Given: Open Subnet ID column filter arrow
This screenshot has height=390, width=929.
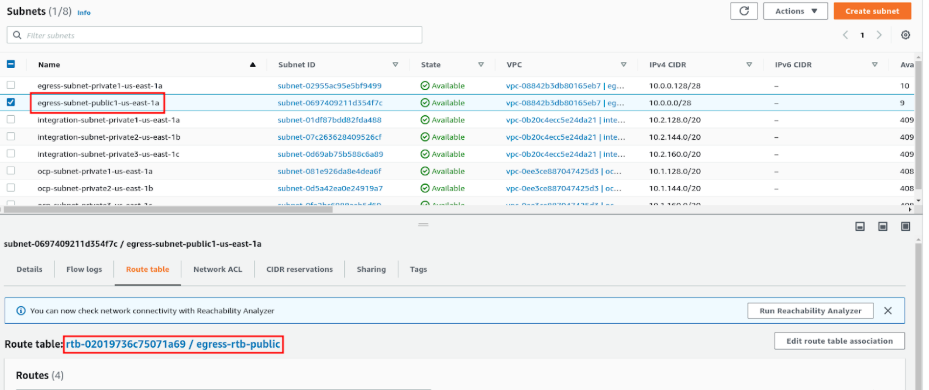Looking at the screenshot, I should 395,65.
